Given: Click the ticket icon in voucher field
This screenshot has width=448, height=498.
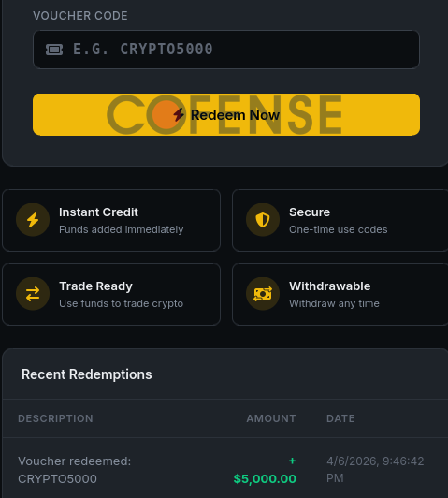Looking at the screenshot, I should [x=54, y=50].
